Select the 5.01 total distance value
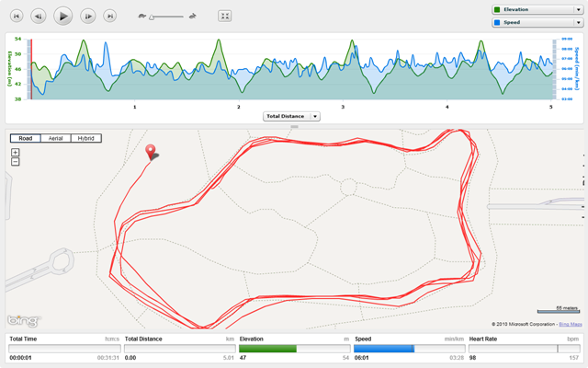 (x=229, y=358)
